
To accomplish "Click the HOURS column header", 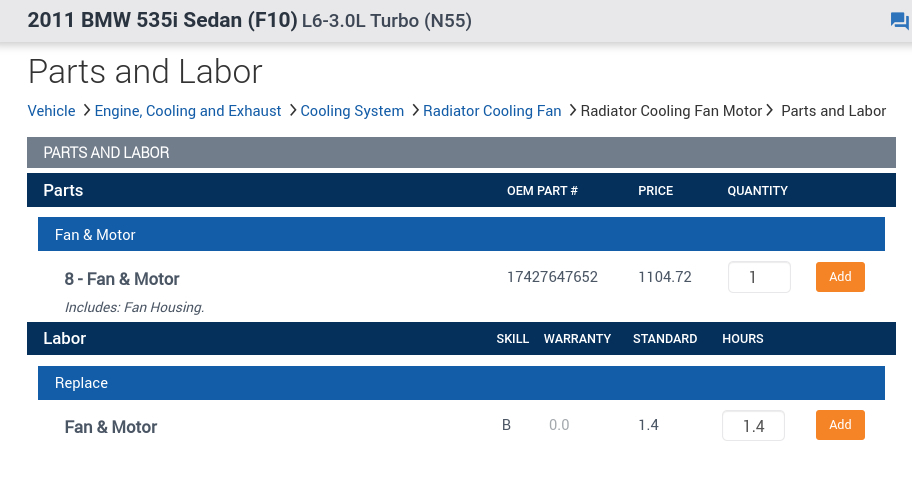I will (x=743, y=339).
